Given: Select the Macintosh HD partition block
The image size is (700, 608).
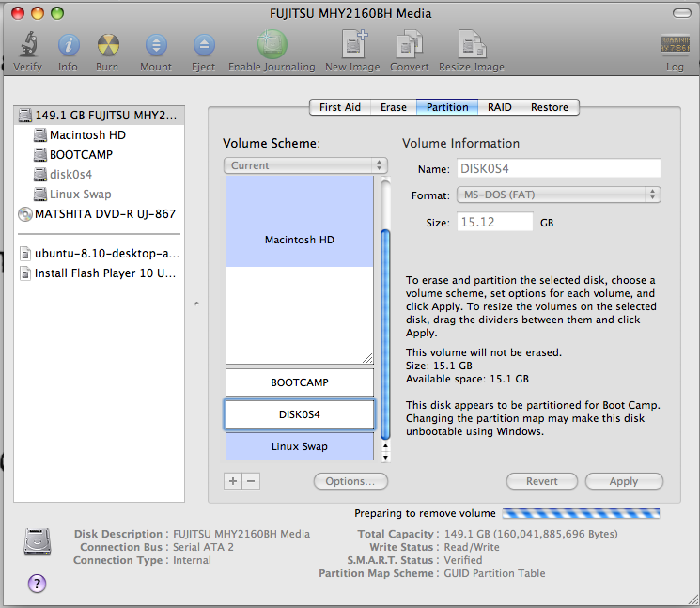Looking at the screenshot, I should [300, 270].
